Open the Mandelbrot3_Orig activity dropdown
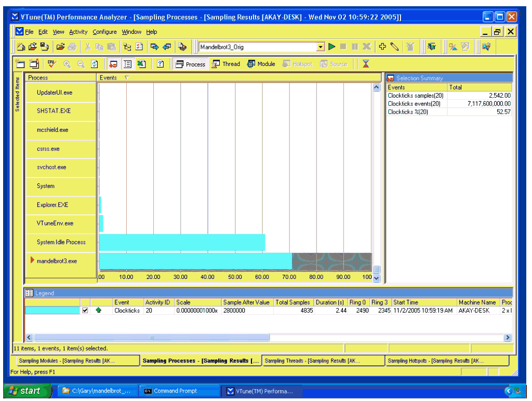The height and width of the screenshot is (401, 532). [x=321, y=47]
